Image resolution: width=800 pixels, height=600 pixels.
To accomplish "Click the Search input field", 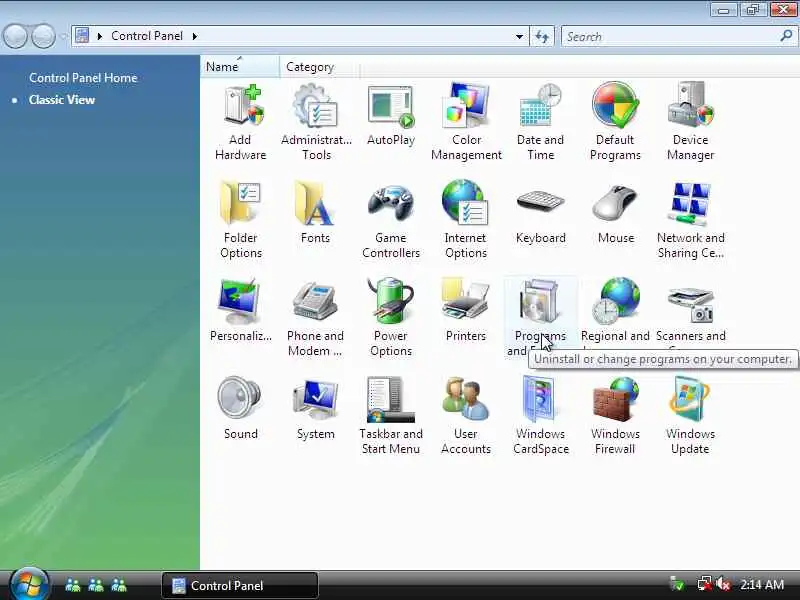I will (670, 37).
